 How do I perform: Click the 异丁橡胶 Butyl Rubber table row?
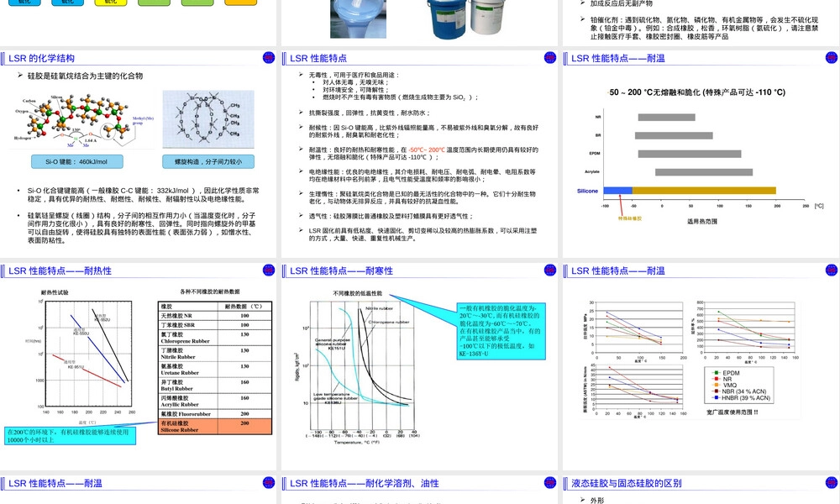pos(215,386)
